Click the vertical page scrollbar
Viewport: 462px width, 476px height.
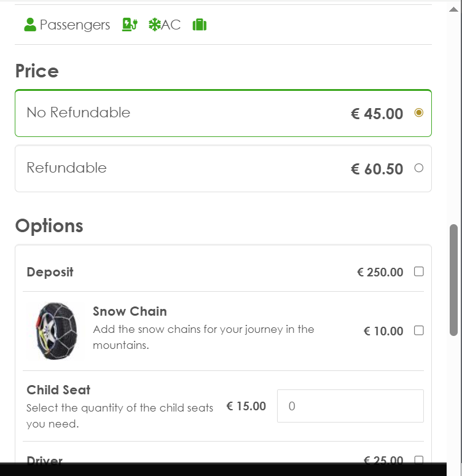454,279
